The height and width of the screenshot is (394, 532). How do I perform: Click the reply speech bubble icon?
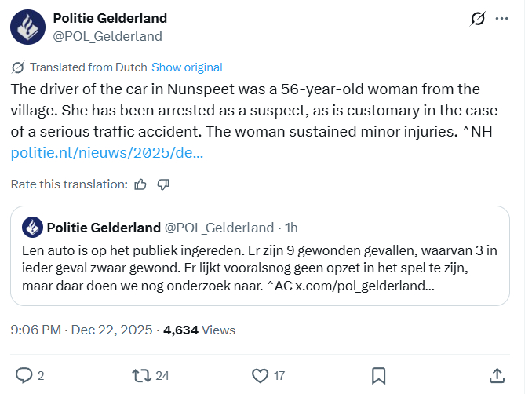pos(25,375)
